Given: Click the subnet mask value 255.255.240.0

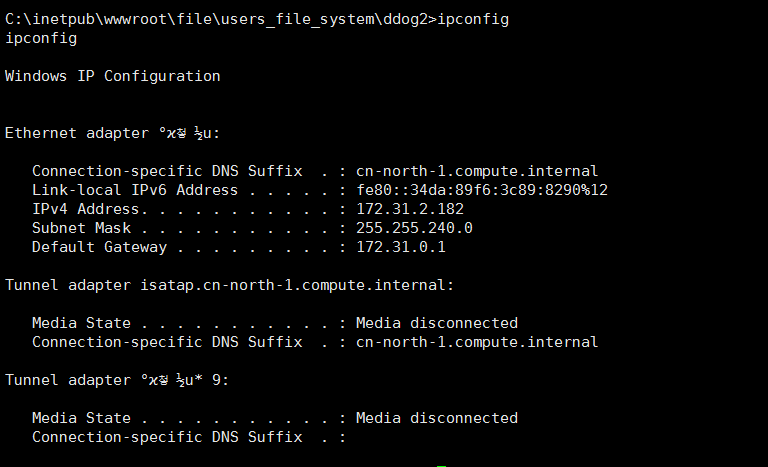Looking at the screenshot, I should (414, 228).
